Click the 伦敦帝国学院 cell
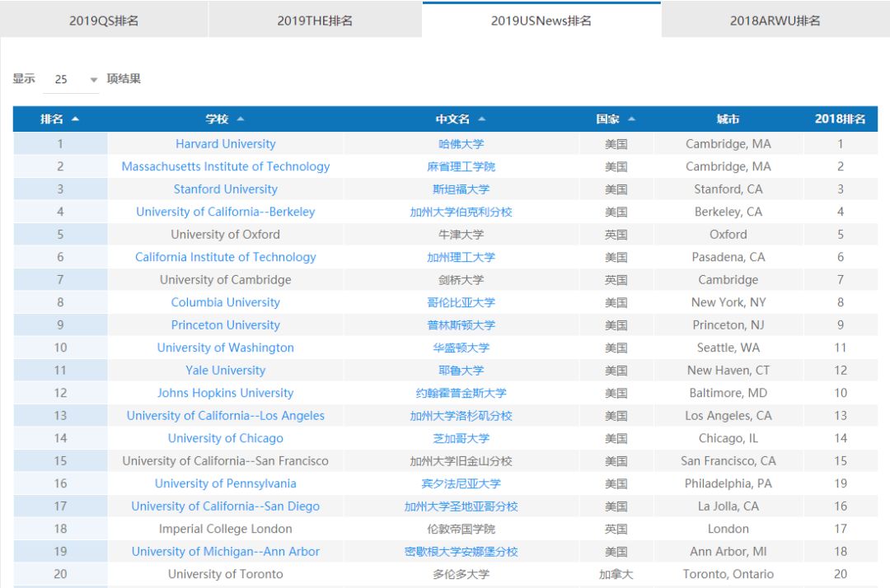The height and width of the screenshot is (588, 890). click(x=461, y=530)
